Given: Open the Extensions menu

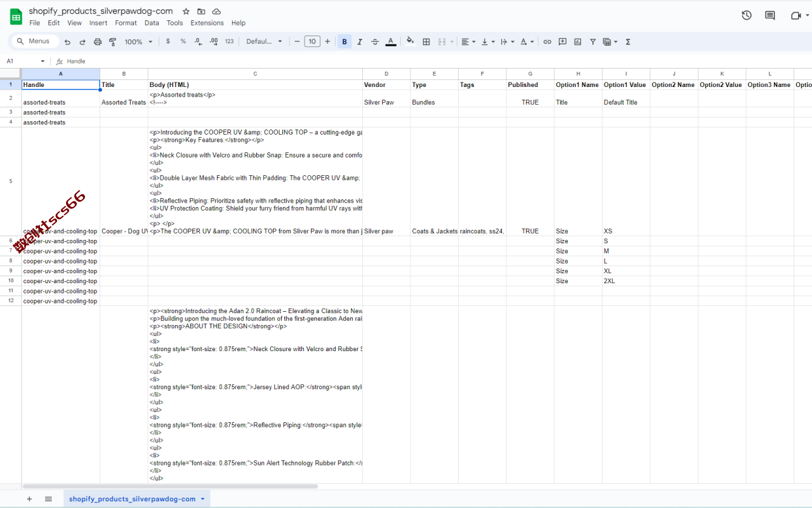Looking at the screenshot, I should 207,23.
